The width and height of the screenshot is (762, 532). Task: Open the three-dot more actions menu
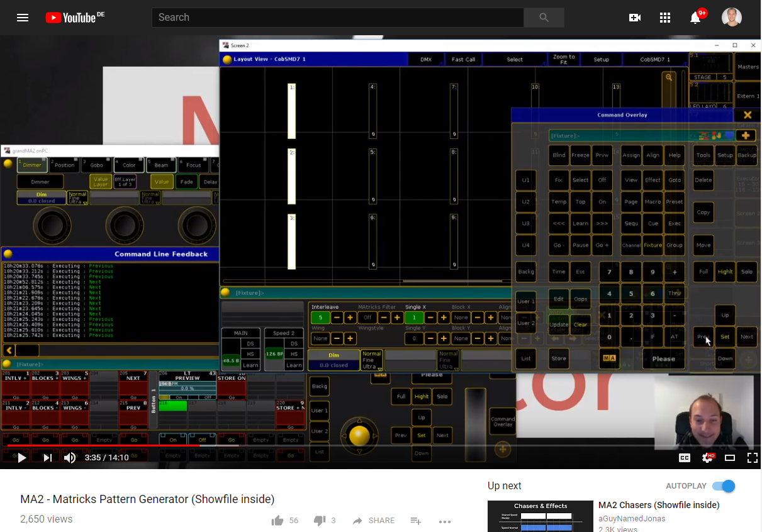[445, 521]
